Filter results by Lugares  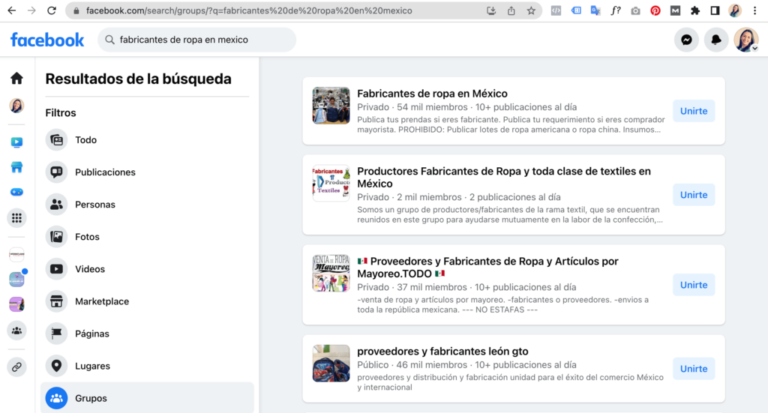point(147,366)
